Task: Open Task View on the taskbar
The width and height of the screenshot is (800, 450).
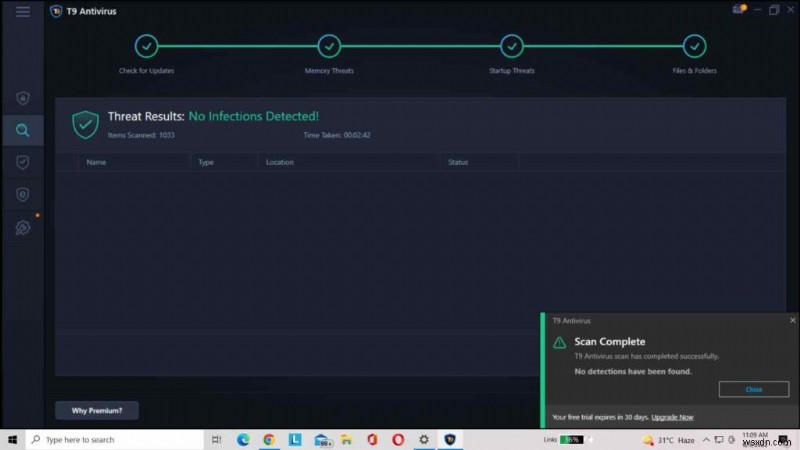Action: click(216, 439)
